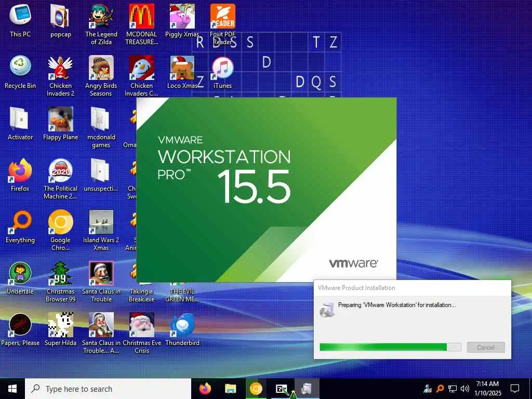Select the Flappy Plane shortcut
This screenshot has height=399, width=532.
point(60,124)
